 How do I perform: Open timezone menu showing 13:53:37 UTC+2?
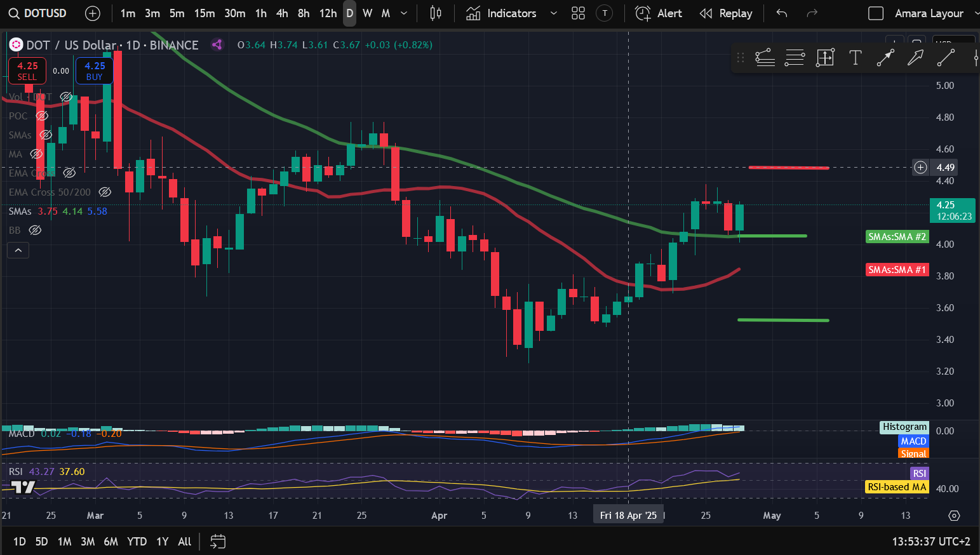931,542
